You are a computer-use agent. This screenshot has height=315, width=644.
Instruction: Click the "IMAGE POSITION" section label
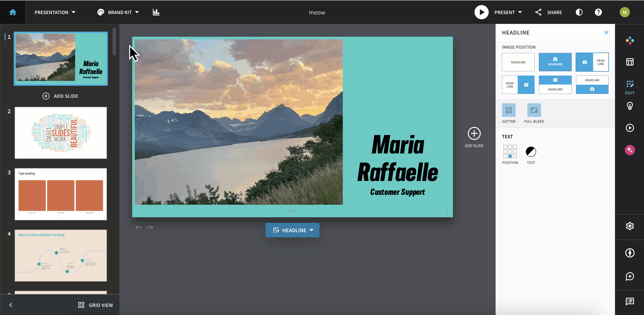point(518,47)
